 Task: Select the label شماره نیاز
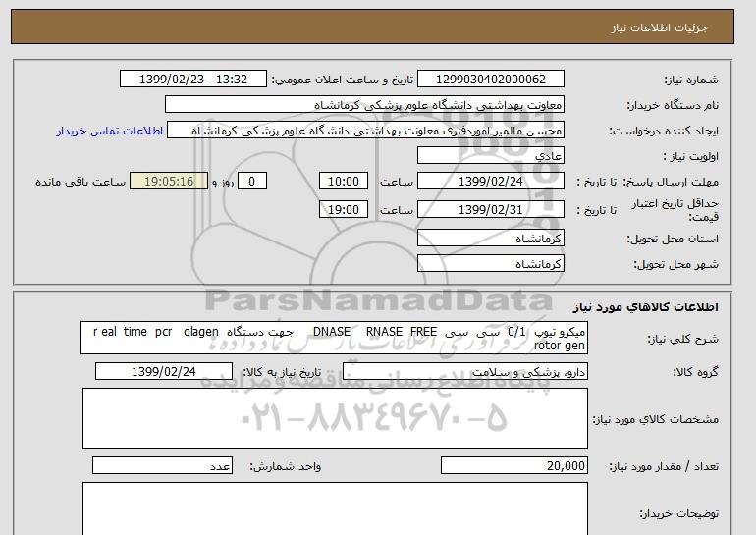click(691, 80)
